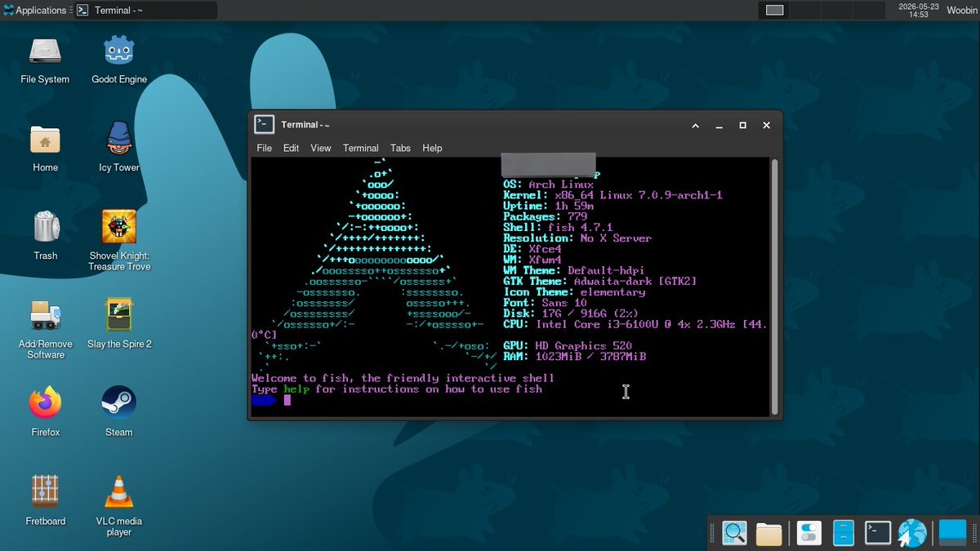This screenshot has height=551, width=980.
Task: Launch Shovel Knight: Treasure Trove icon
Action: [x=119, y=227]
